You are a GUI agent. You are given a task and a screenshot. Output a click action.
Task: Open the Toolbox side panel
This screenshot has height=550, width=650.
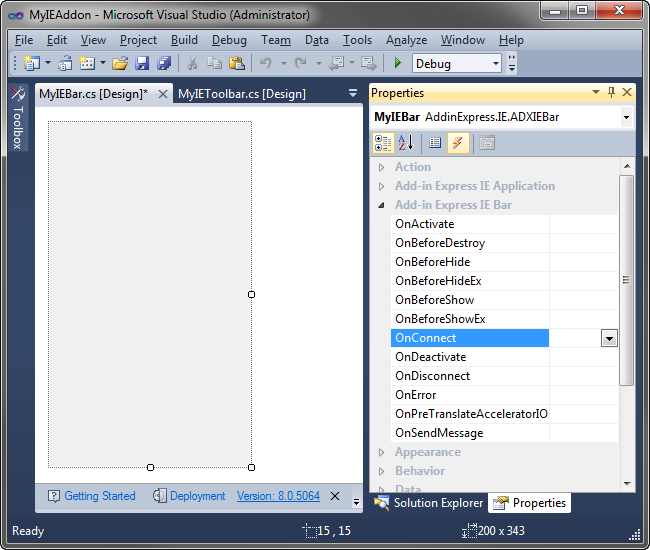click(18, 118)
